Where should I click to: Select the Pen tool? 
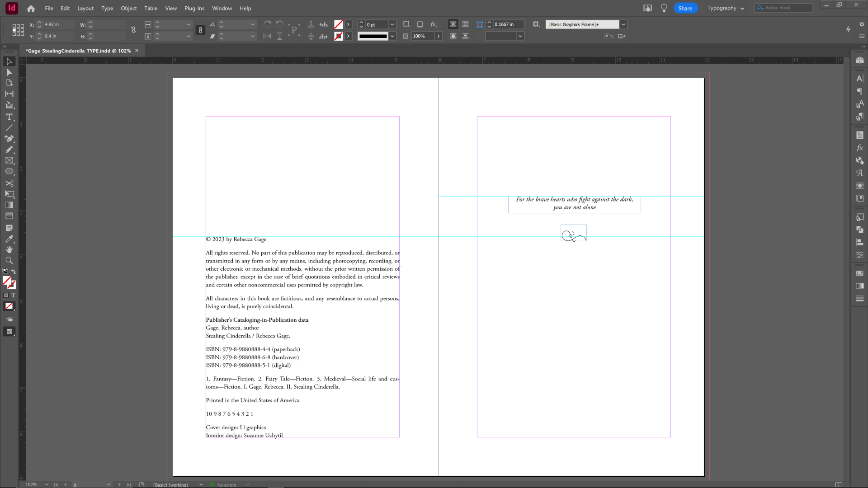(x=9, y=139)
